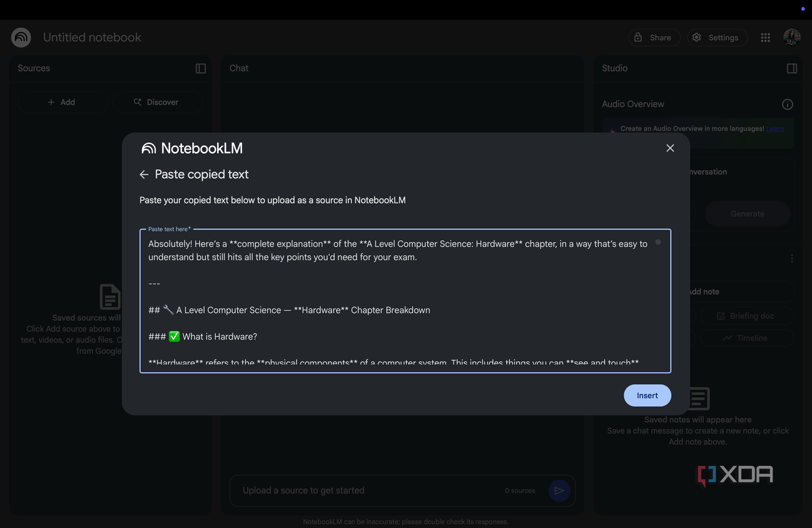Close the Paste copied text dialog
Screen dimensions: 812x528
point(670,148)
